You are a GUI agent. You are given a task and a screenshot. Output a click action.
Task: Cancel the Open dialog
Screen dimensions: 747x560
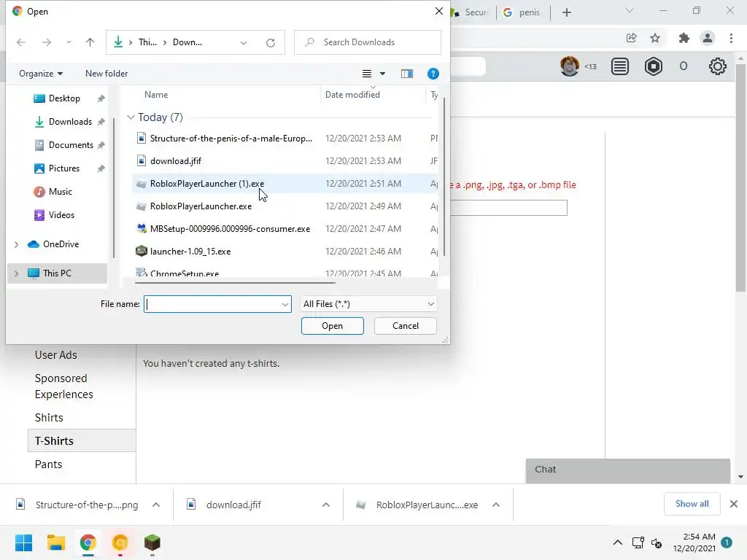click(x=406, y=326)
